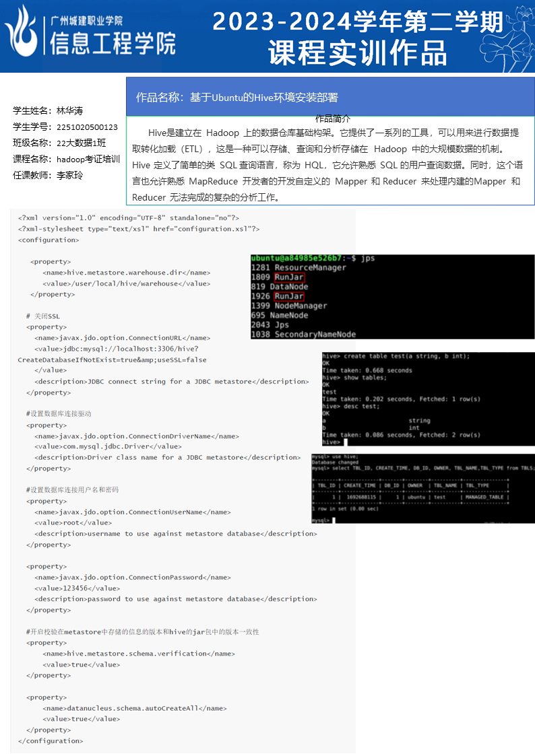Click the 课程实训作品 heading
Viewport: 535px width, 756px height.
click(357, 53)
